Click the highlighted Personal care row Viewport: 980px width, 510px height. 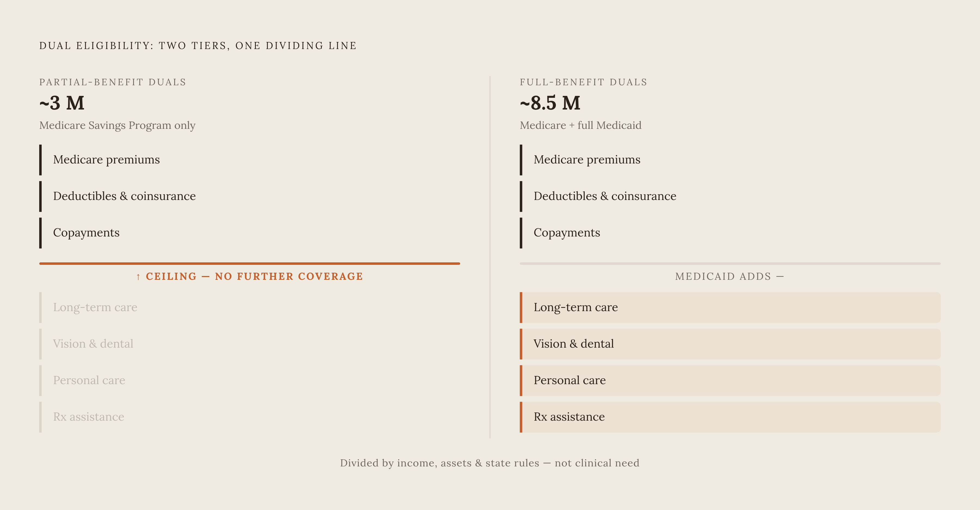[x=730, y=380]
